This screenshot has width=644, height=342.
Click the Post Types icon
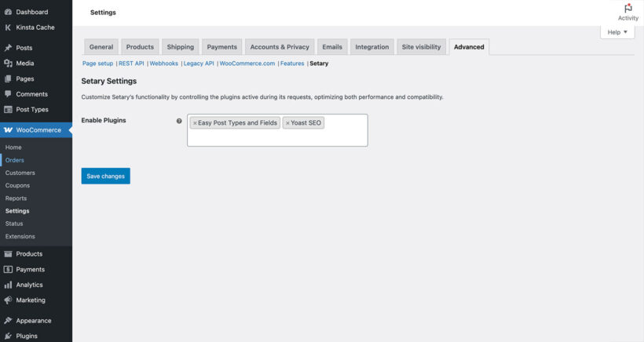click(8, 110)
